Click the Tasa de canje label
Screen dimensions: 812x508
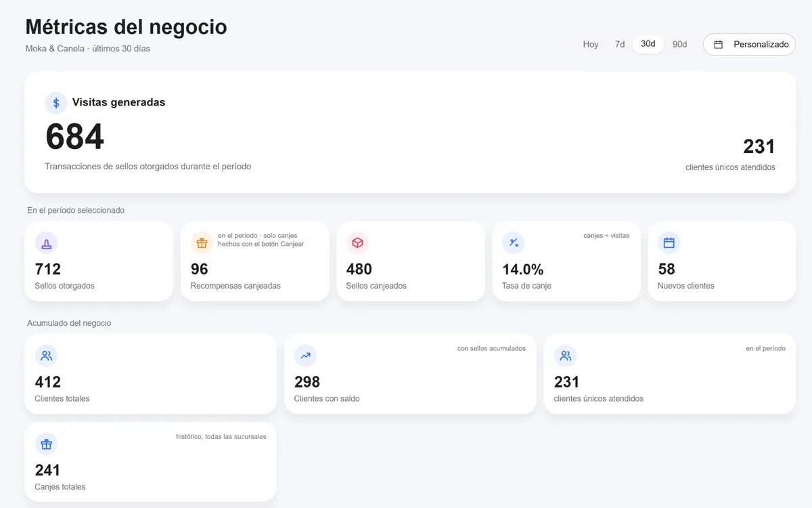[527, 286]
